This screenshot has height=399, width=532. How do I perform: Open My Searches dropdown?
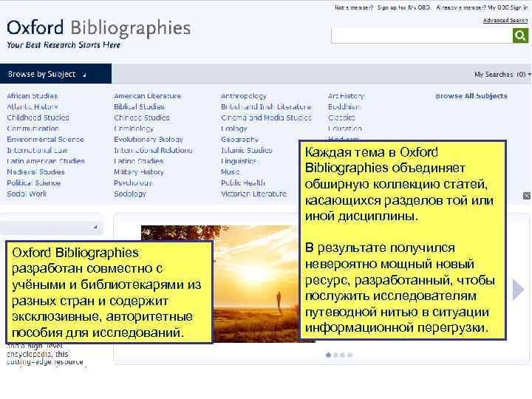click(502, 75)
